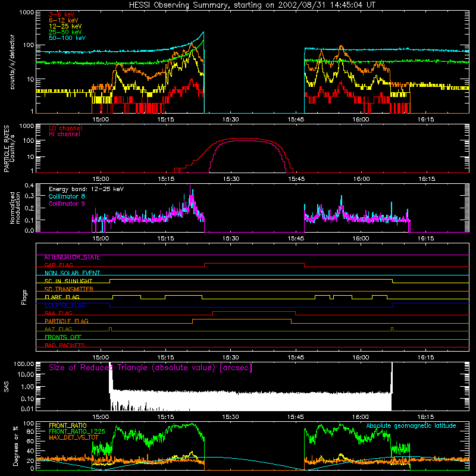
Task: Click the 15:00 tick label under particle rates plot
Action: coord(101,179)
